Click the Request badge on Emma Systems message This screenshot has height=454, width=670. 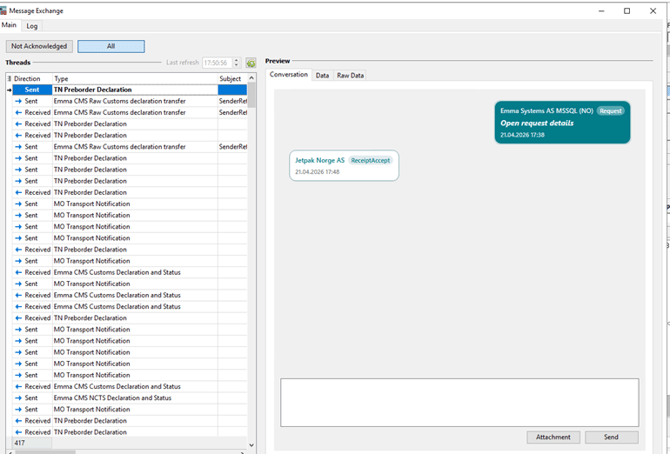611,111
